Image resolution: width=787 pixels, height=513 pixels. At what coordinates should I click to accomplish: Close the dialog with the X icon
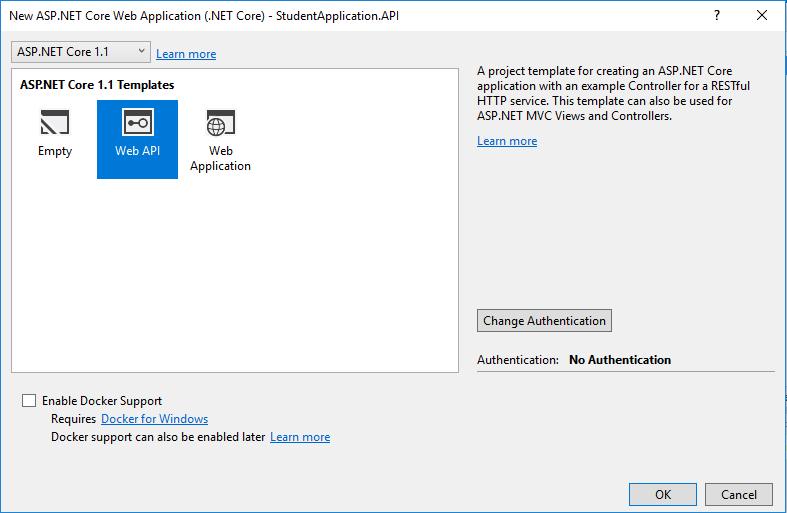[x=762, y=16]
